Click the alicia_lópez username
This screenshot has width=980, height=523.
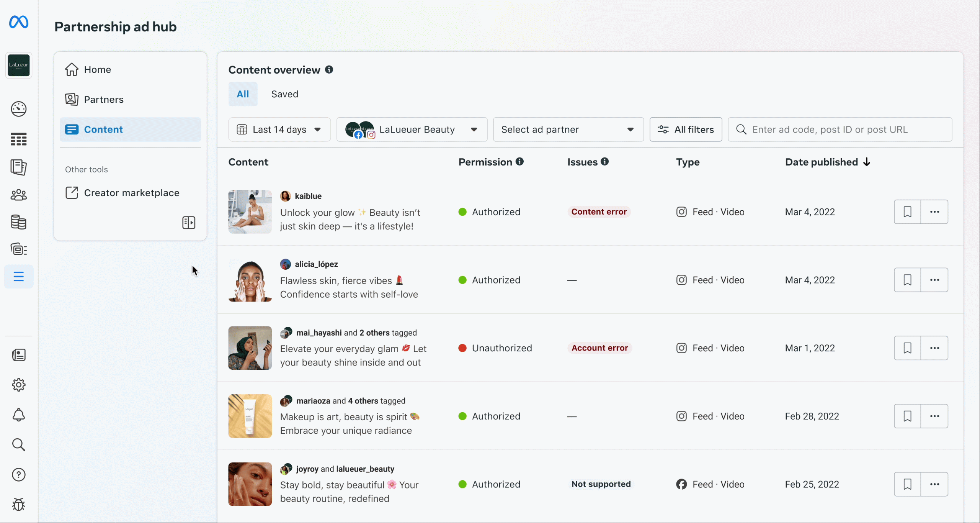point(316,264)
